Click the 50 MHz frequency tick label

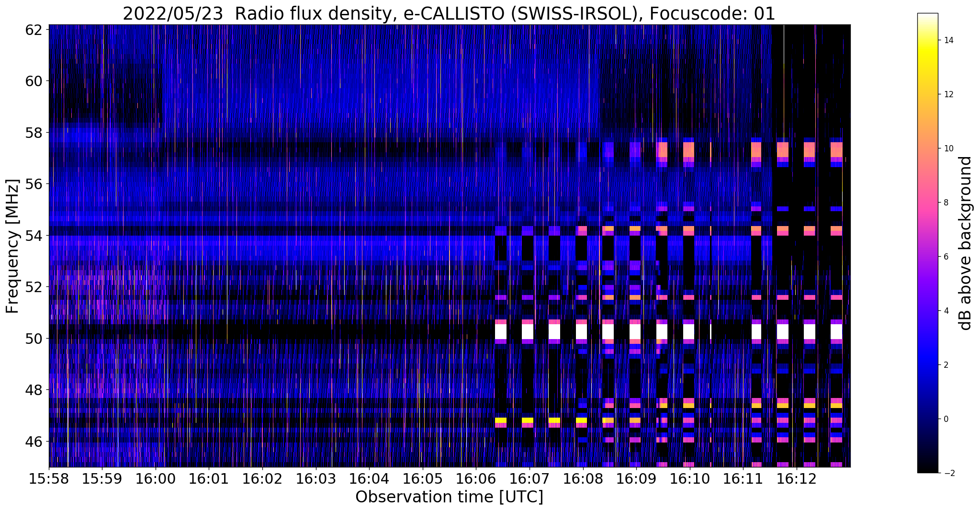pyautogui.click(x=34, y=339)
